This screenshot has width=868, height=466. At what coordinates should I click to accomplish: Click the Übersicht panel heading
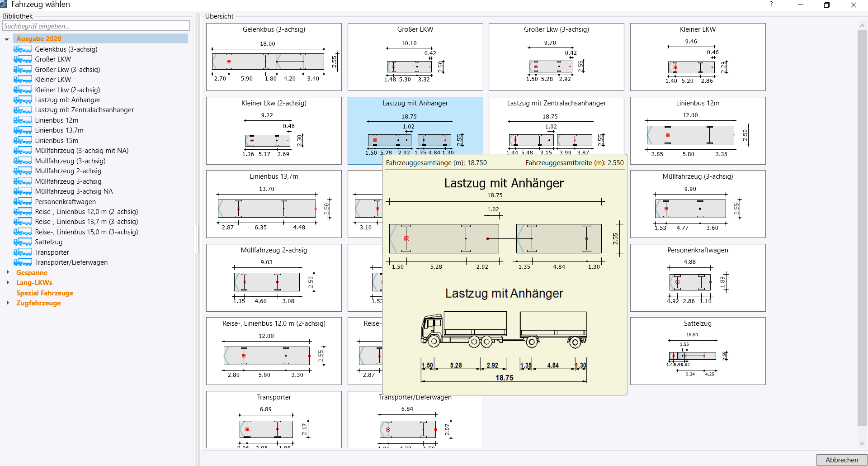pyautogui.click(x=219, y=16)
